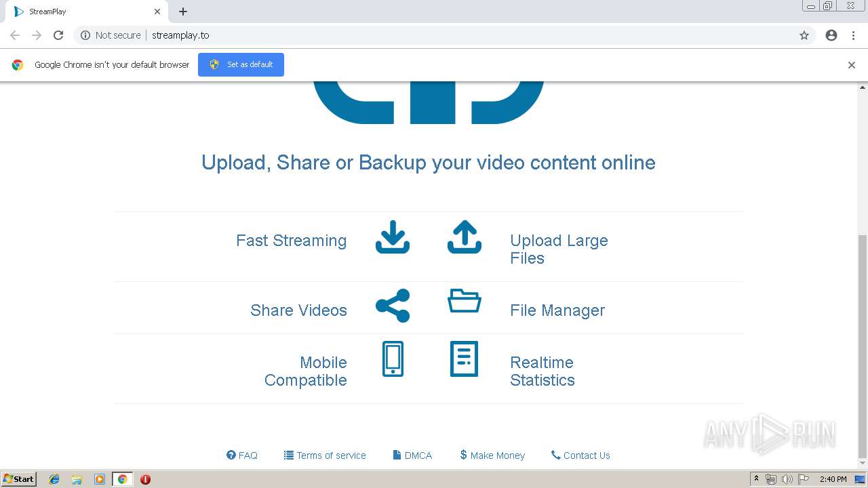Click the 2:40 PM taskbar clock

click(x=833, y=479)
